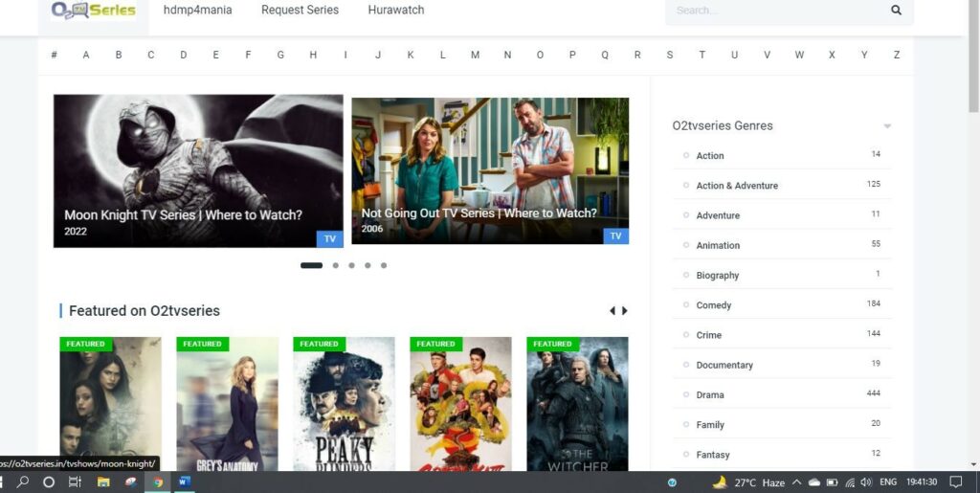The height and width of the screenshot is (493, 980).
Task: Focus the Search input field
Action: point(775,11)
